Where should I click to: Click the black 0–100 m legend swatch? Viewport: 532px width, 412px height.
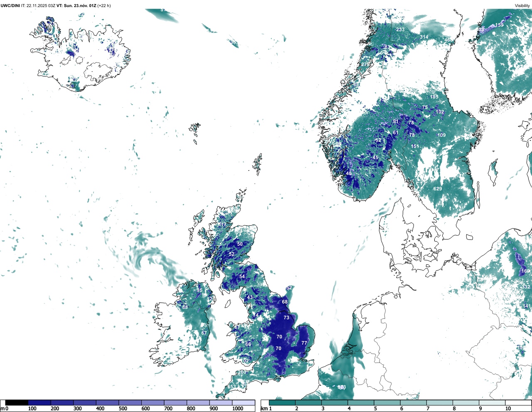[17, 402]
